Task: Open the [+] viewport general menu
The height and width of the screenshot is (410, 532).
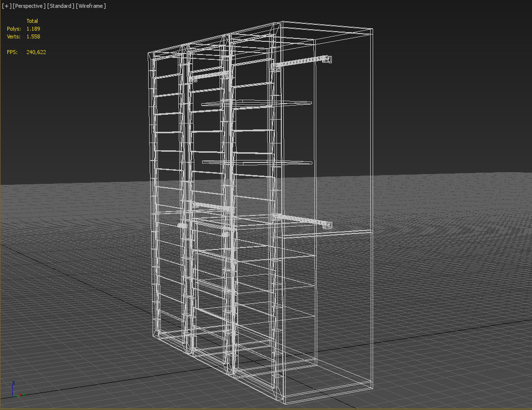Action: pyautogui.click(x=6, y=6)
